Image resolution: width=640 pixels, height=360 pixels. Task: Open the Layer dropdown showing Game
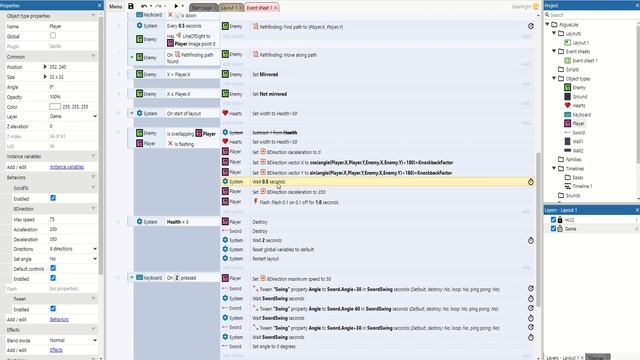click(73, 116)
